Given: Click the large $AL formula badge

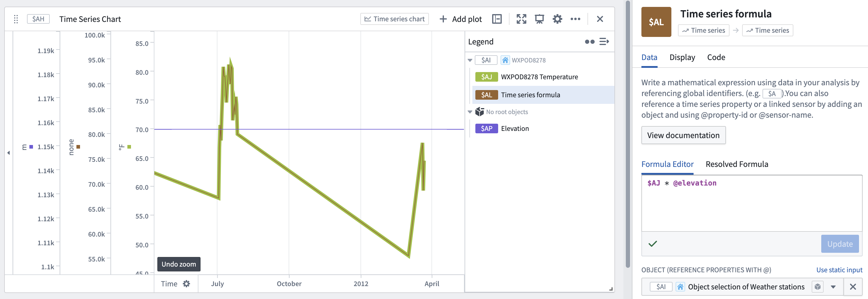Looking at the screenshot, I should pyautogui.click(x=656, y=22).
